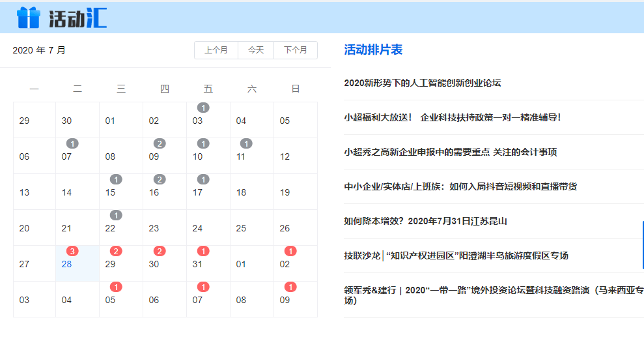Open 技联沙龙 知识产权进园区 event

pyautogui.click(x=456, y=256)
